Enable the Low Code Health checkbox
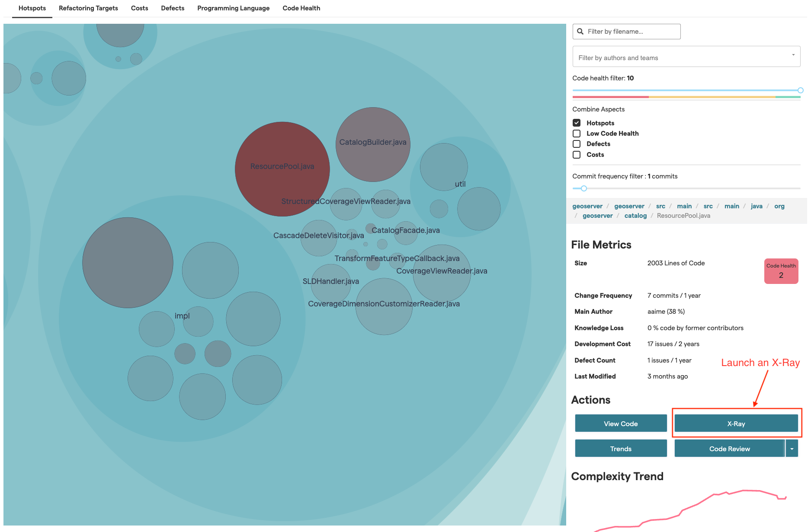811x532 pixels. click(577, 134)
